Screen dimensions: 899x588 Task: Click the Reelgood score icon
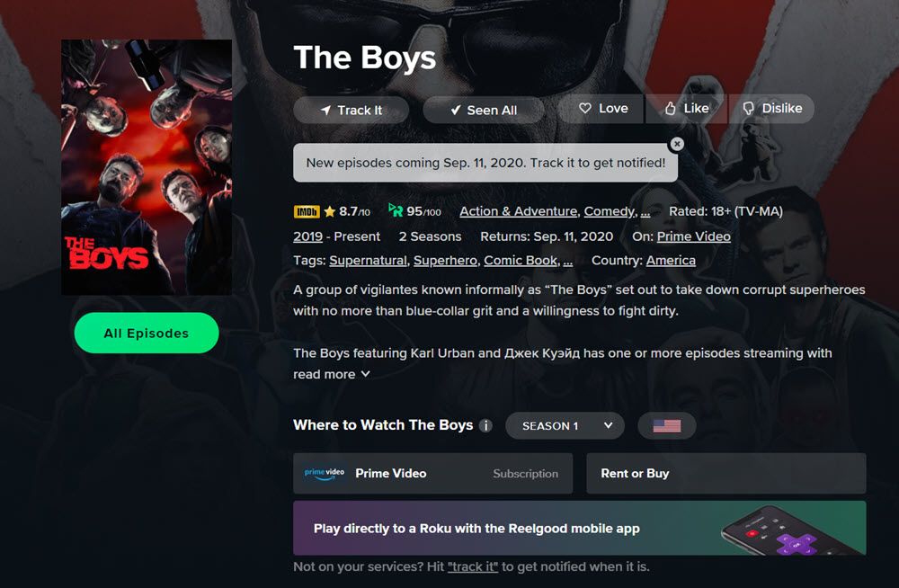point(395,210)
